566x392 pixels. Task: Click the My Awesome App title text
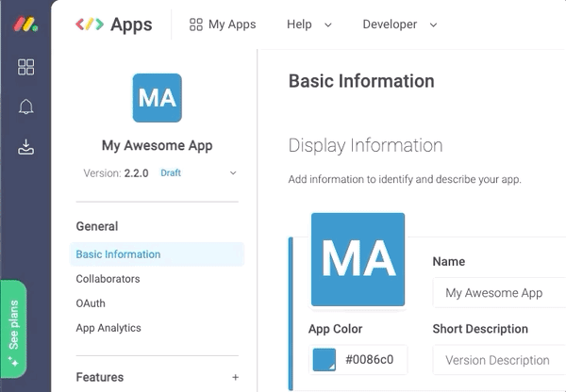point(157,146)
